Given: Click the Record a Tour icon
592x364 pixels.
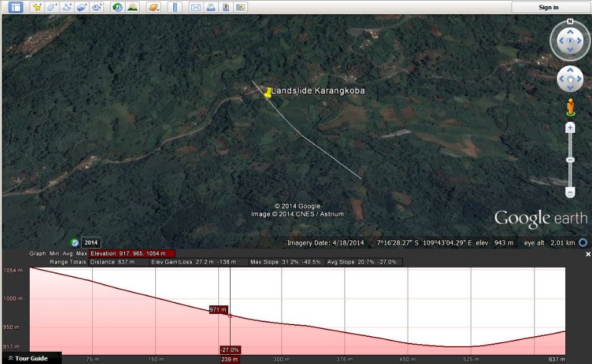Looking at the screenshot, I should (x=97, y=7).
